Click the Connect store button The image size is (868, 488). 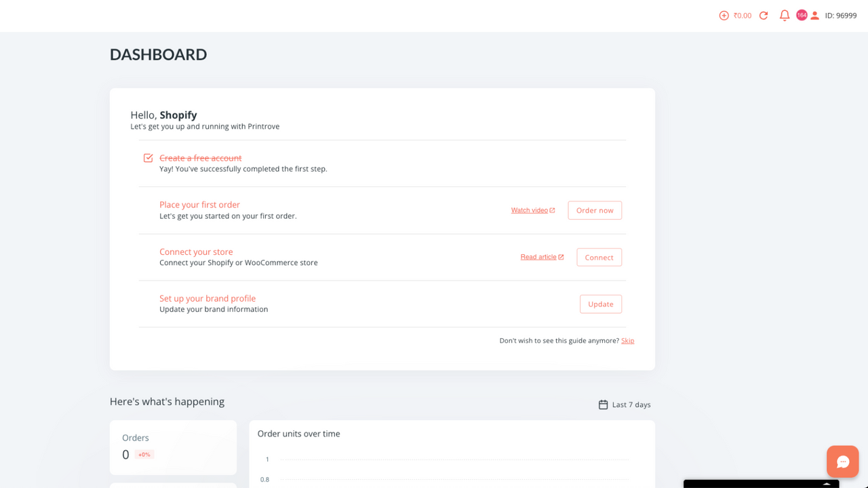(599, 258)
